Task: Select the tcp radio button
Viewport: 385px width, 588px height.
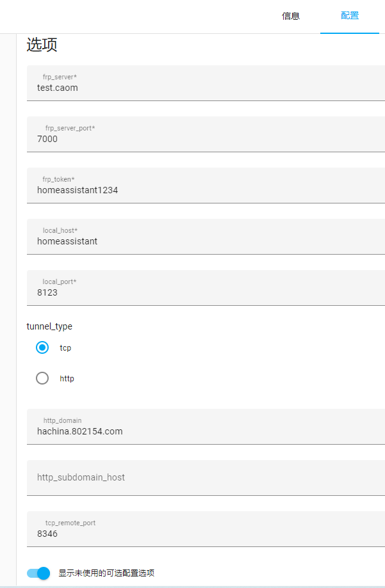Action: click(x=42, y=347)
